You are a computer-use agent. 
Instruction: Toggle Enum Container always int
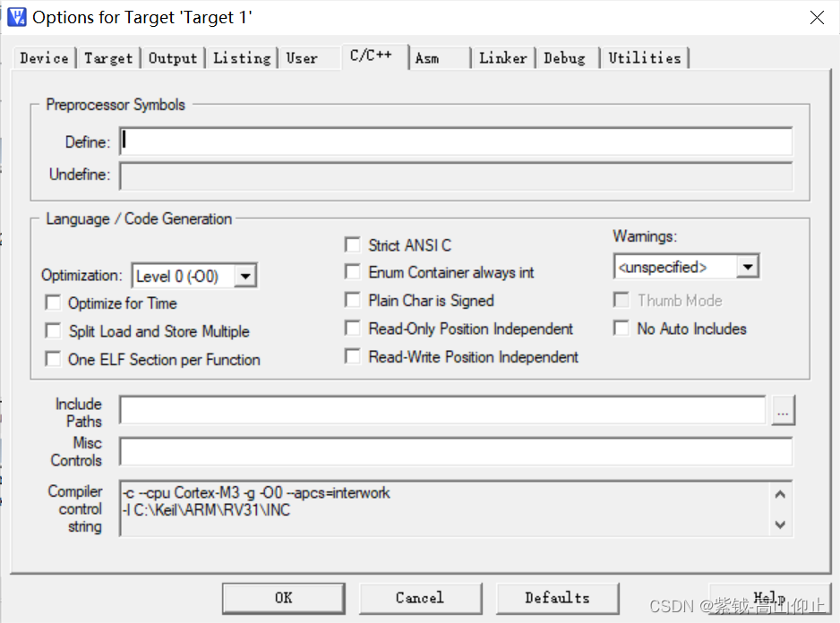353,271
